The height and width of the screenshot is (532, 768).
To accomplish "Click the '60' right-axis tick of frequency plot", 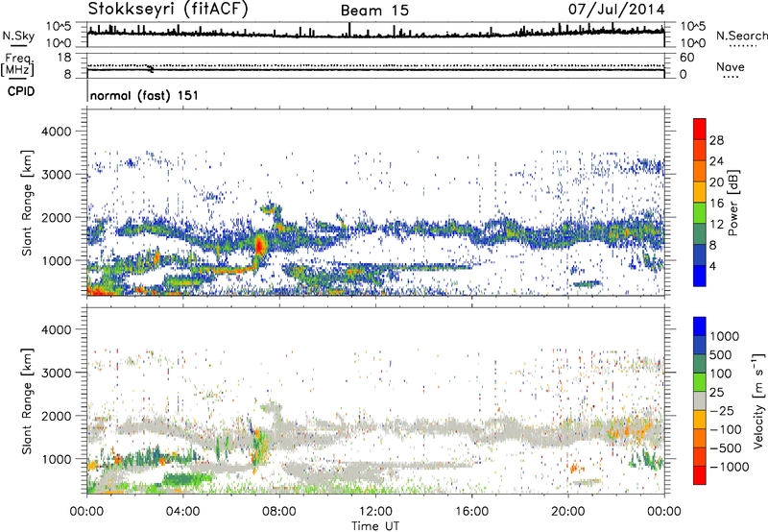I will click(686, 58).
